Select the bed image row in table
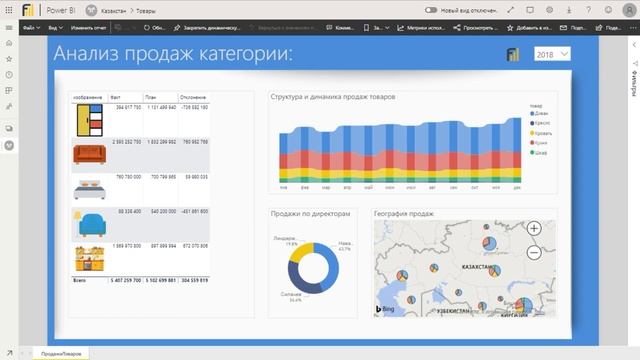640x360 pixels. tap(90, 190)
